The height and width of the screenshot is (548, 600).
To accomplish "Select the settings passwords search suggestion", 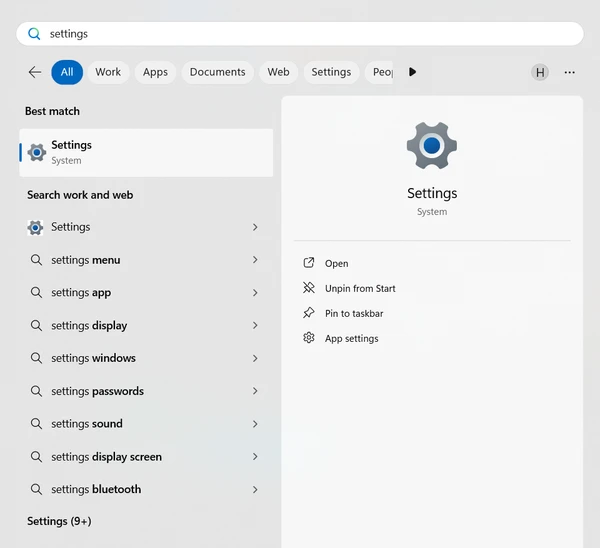I will pyautogui.click(x=97, y=391).
